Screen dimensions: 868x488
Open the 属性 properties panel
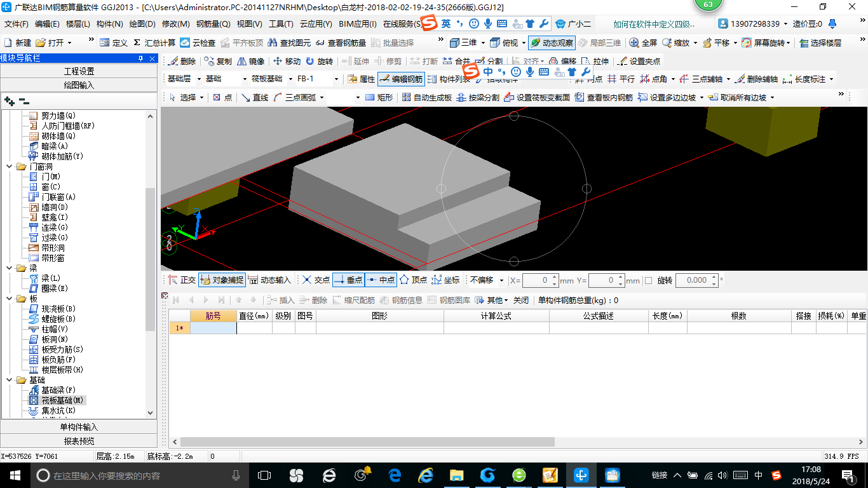coord(361,79)
